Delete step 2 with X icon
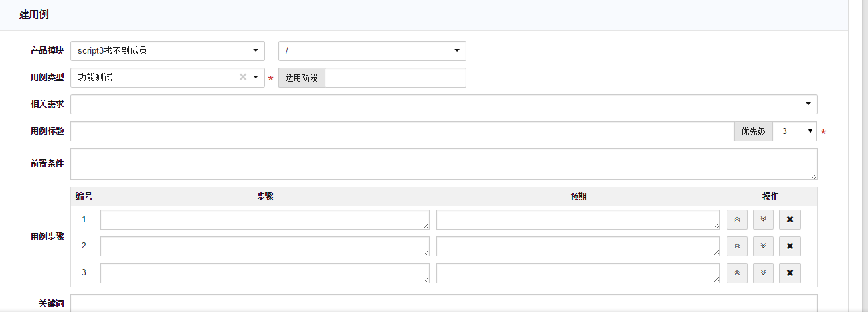 point(790,246)
